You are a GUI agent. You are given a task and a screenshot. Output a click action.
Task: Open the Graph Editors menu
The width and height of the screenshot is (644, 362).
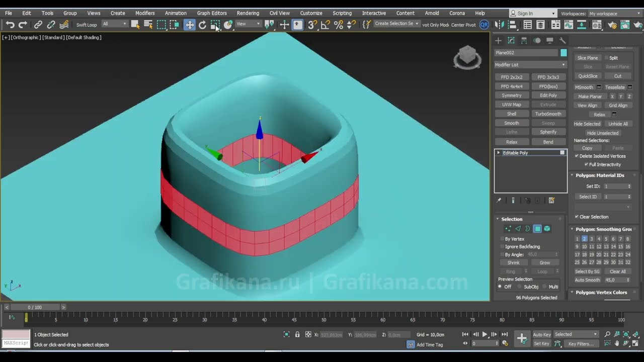[212, 13]
